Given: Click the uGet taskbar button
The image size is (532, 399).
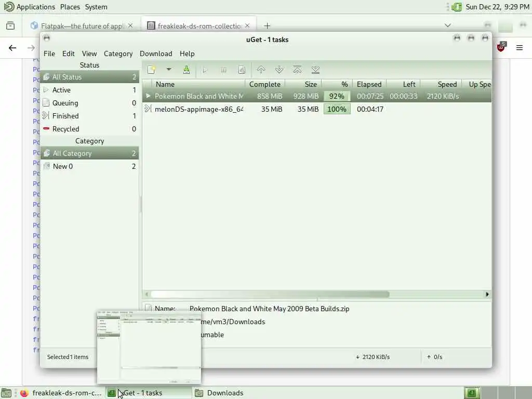Looking at the screenshot, I should (149, 393).
